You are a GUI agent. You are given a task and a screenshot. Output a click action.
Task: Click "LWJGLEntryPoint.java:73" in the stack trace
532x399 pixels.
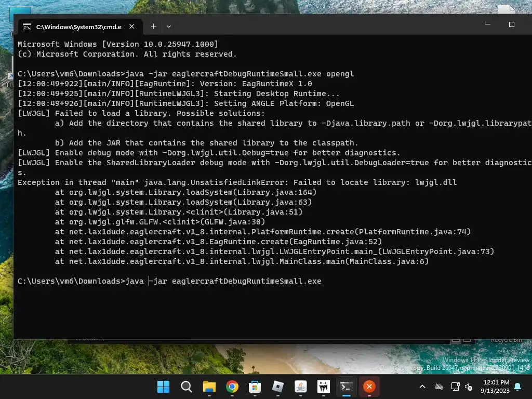click(436, 251)
